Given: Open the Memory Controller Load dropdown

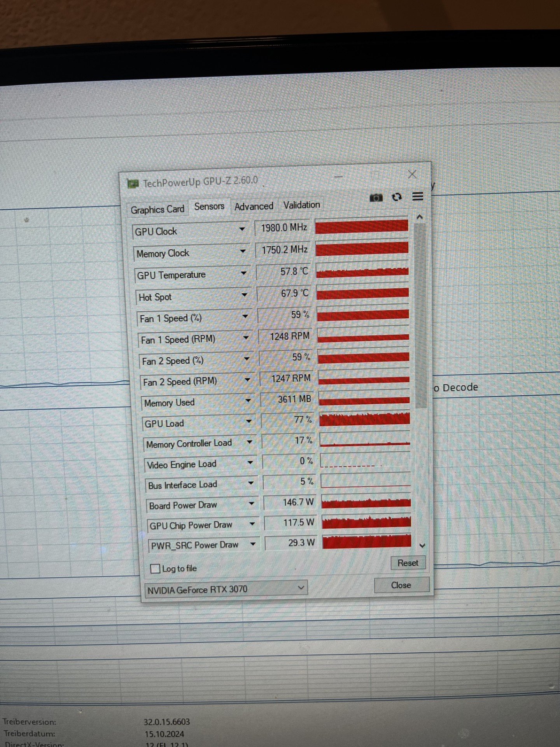Looking at the screenshot, I should [x=250, y=442].
